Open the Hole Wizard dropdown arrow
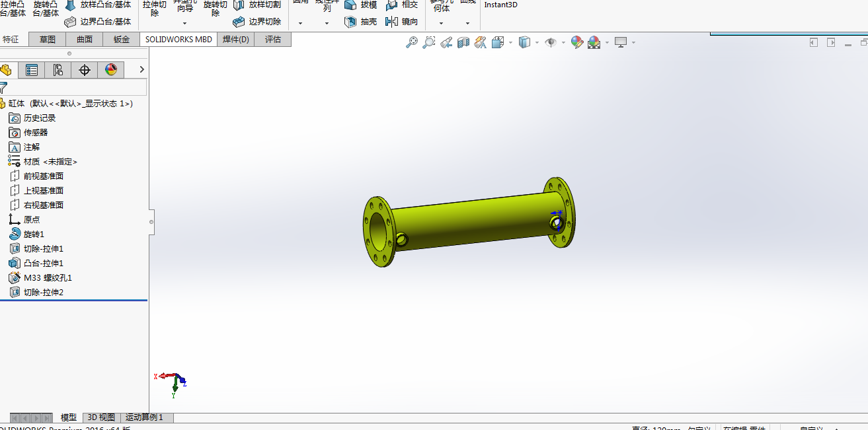The height and width of the screenshot is (430, 868). tap(184, 23)
